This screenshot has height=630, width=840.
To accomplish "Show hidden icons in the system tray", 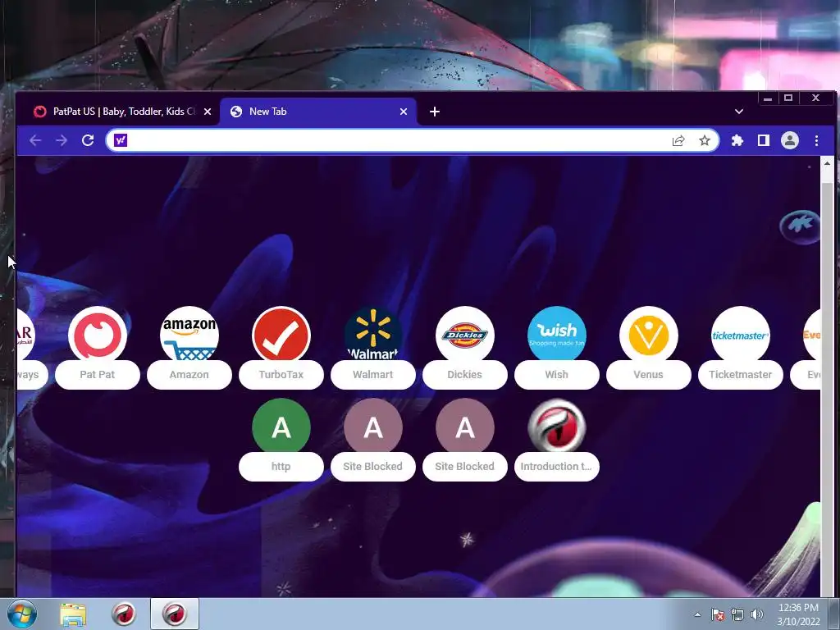I will point(697,614).
